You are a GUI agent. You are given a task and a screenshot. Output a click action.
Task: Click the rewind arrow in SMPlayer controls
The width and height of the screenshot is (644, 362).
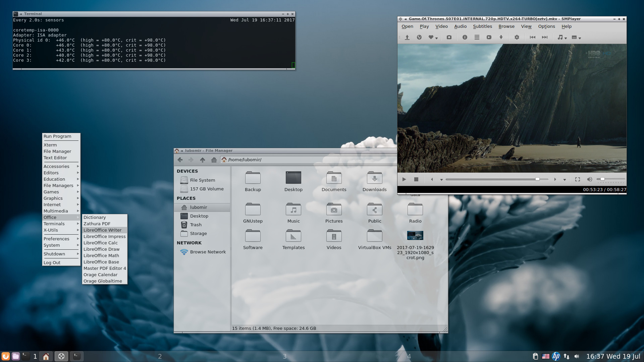[432, 179]
